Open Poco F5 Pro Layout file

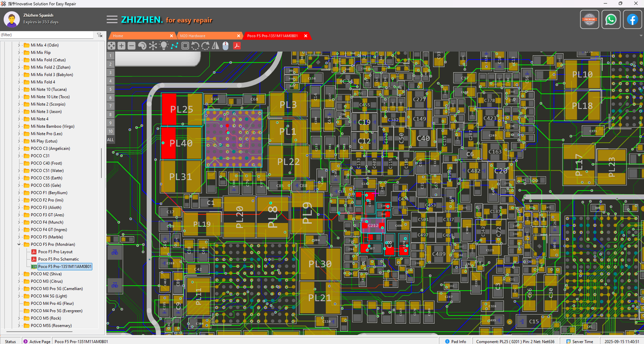pos(55,252)
